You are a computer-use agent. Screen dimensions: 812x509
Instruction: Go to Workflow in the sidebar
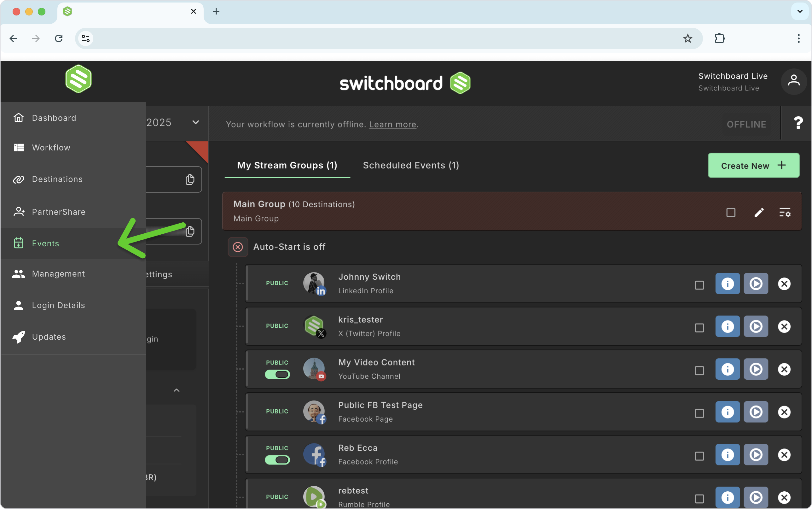coord(73,148)
